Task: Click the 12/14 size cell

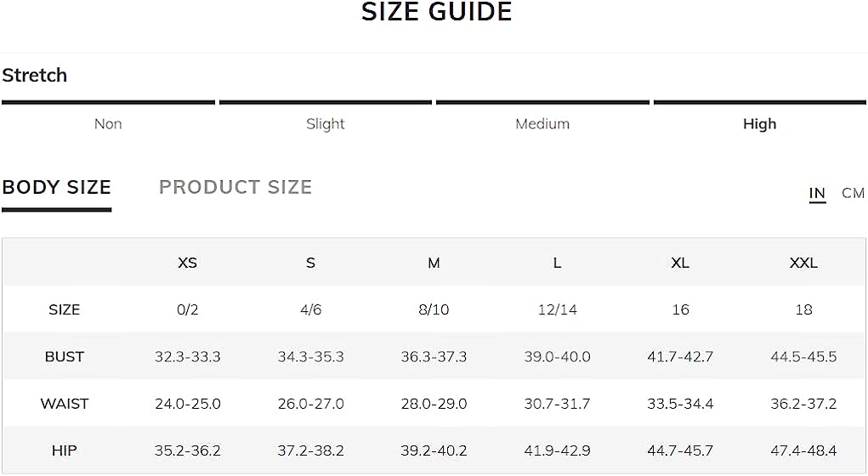Action: (558, 309)
